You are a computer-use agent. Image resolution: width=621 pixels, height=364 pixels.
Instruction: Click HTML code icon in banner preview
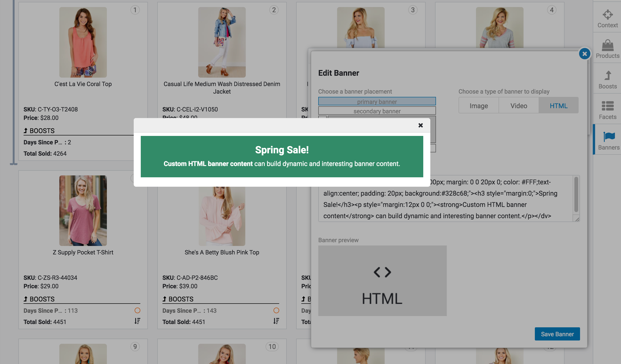click(x=382, y=273)
